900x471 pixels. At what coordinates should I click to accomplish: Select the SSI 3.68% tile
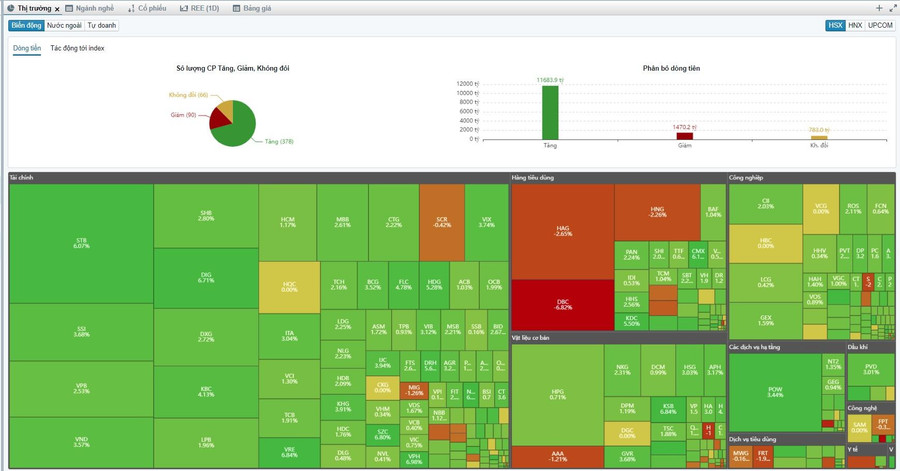tap(81, 332)
